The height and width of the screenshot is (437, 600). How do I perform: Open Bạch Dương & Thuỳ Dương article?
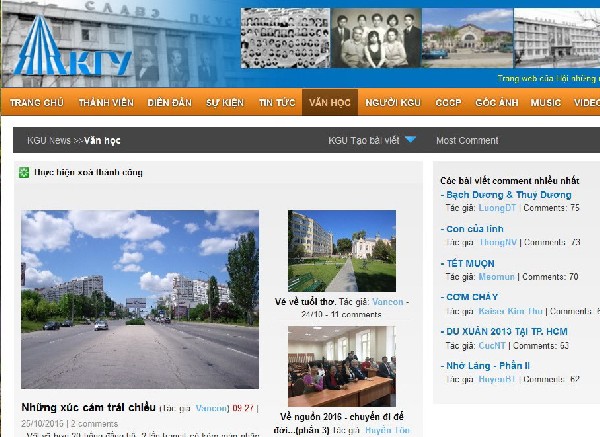(509, 195)
